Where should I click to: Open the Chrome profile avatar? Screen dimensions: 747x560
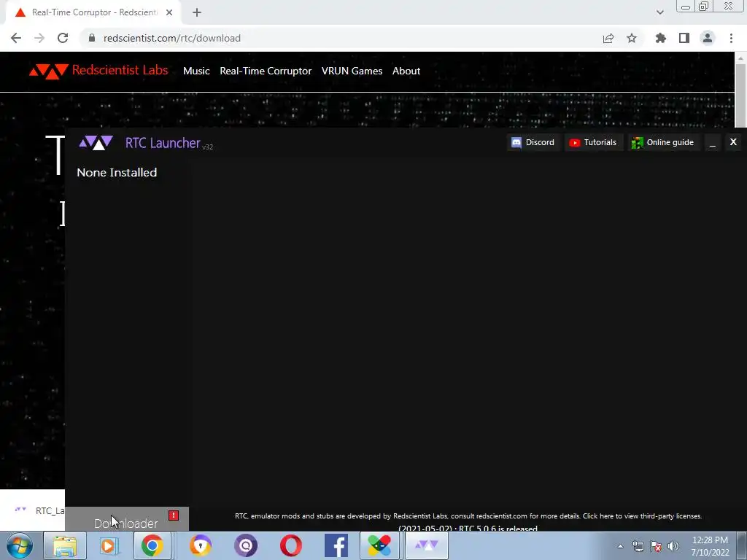coord(708,38)
